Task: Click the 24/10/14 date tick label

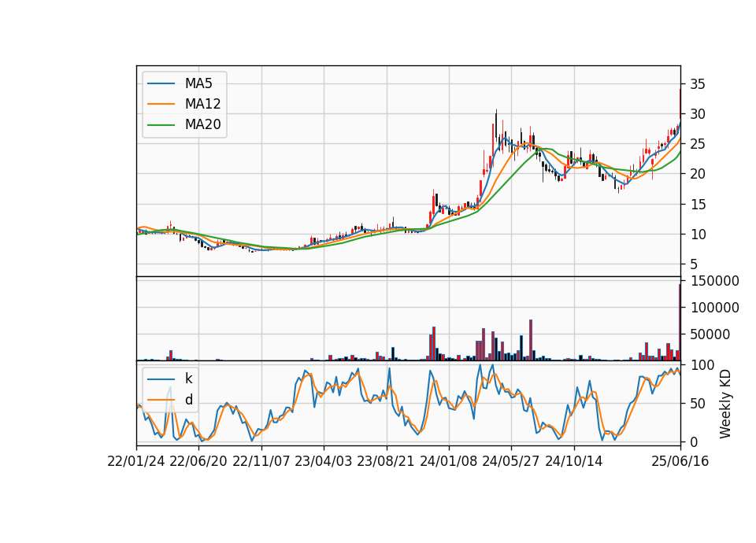Action: tap(574, 462)
